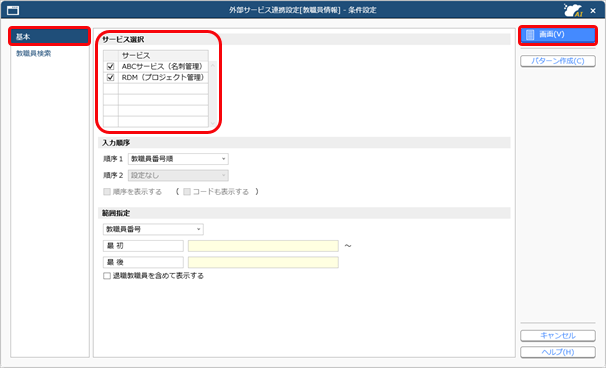The width and height of the screenshot is (606, 368).
Task: Close the 条件設定 dialog window
Action: tap(593, 11)
